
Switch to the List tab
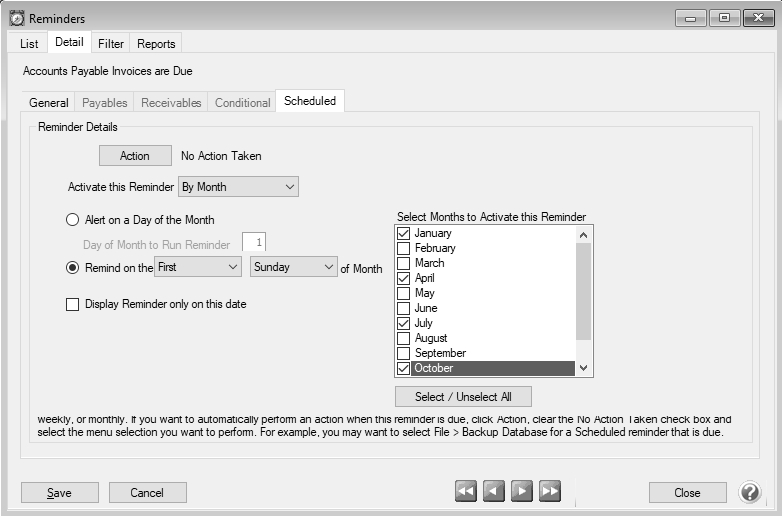(x=29, y=44)
